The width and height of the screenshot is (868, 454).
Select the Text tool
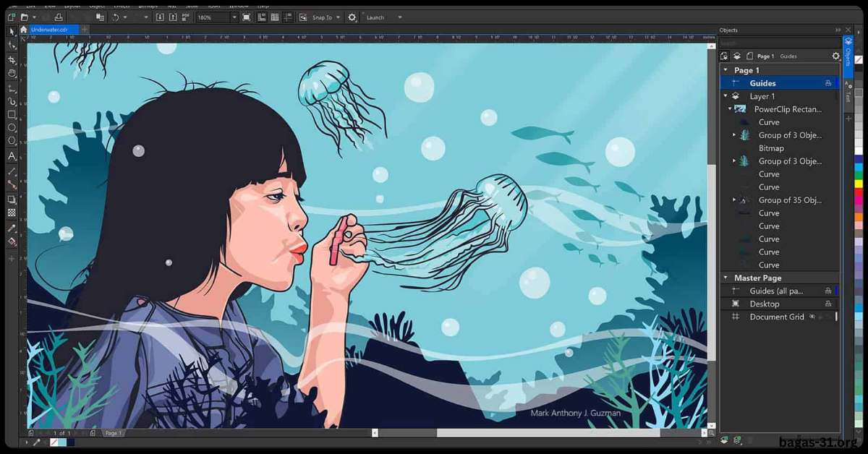[x=12, y=155]
